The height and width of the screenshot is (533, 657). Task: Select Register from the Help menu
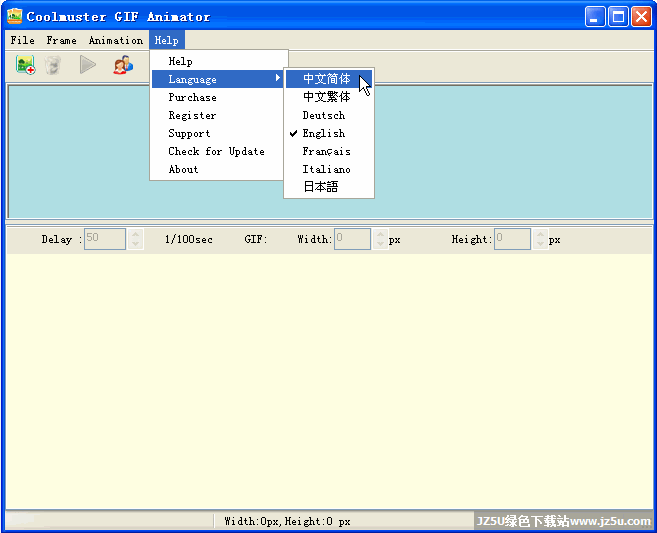217,115
